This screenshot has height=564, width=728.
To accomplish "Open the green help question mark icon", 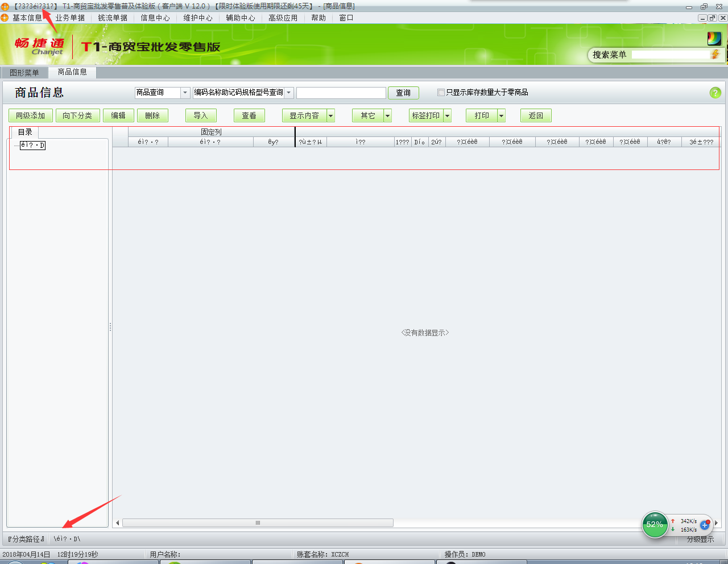I will pos(715,93).
